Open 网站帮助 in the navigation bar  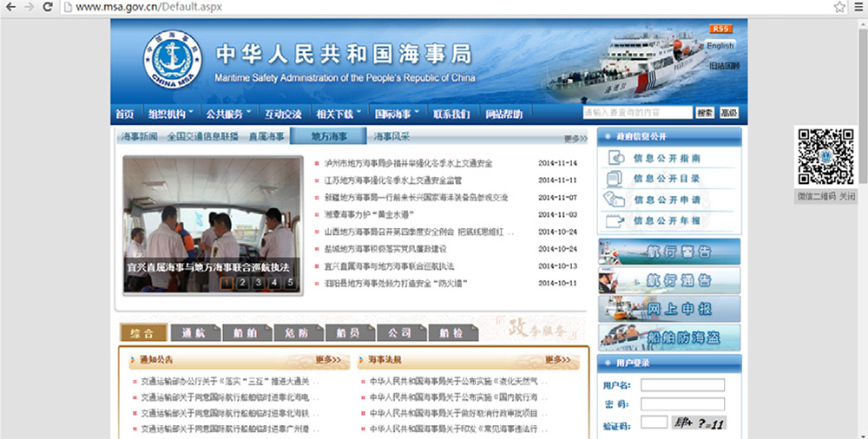click(x=503, y=114)
